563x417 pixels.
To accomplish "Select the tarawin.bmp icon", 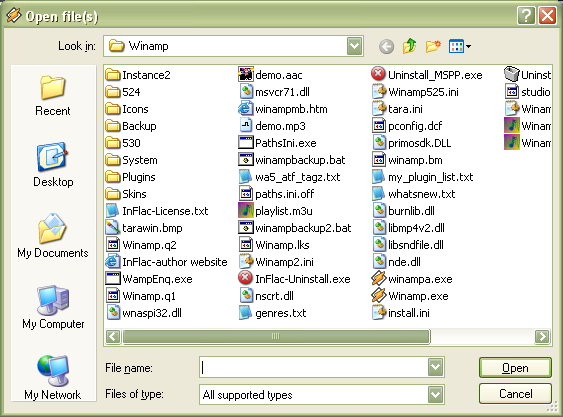I will [x=113, y=228].
